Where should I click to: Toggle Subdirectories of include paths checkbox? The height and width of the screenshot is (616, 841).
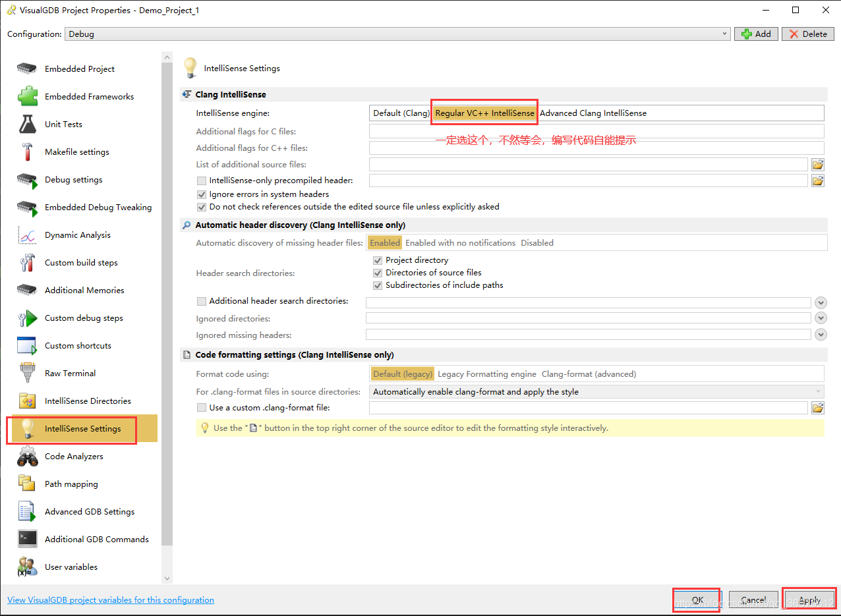tap(378, 285)
